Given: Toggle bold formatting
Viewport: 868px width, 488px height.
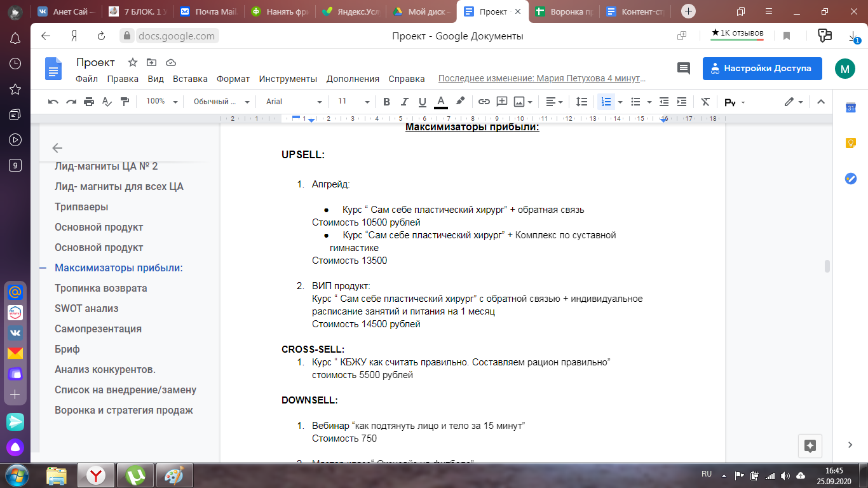Looking at the screenshot, I should point(386,102).
